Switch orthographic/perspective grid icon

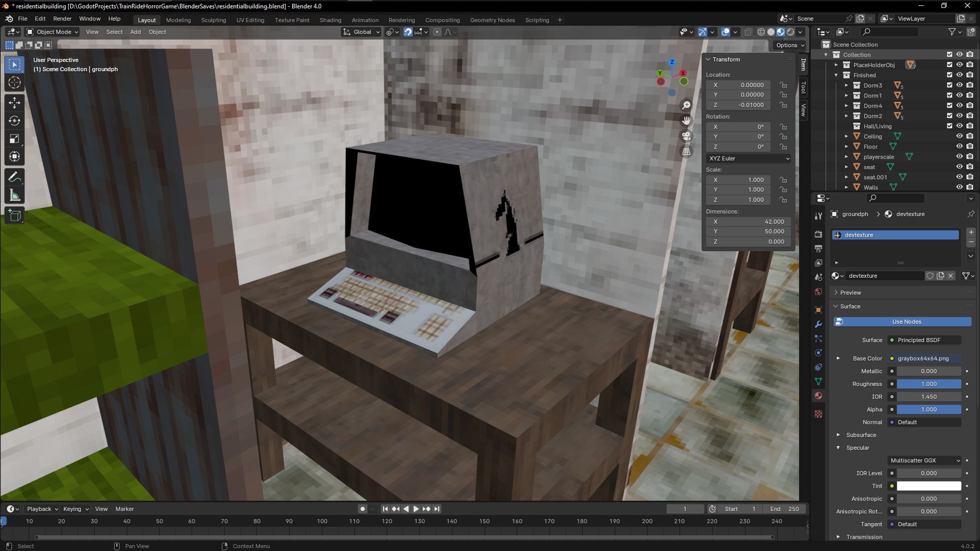point(686,151)
